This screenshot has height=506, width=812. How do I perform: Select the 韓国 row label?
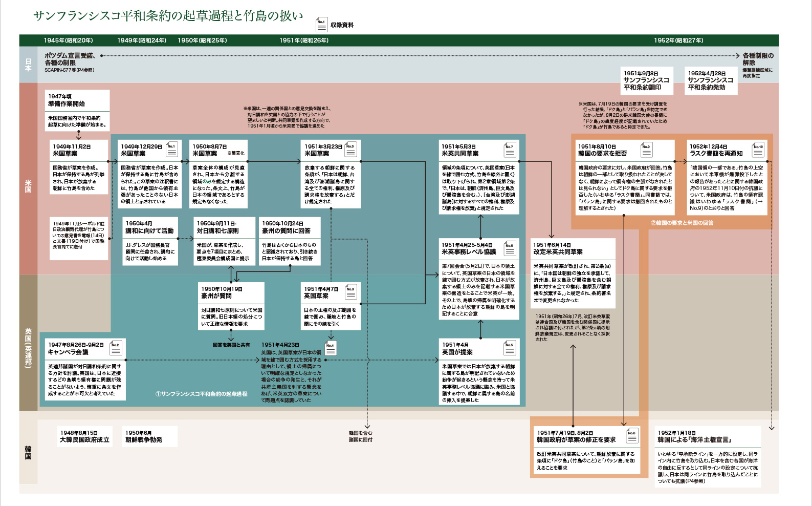click(x=29, y=453)
